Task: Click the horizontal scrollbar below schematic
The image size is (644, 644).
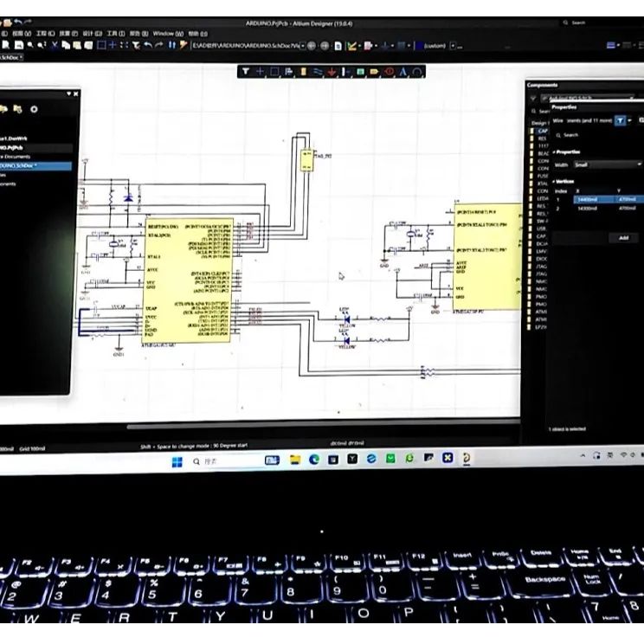Action: [x=323, y=425]
